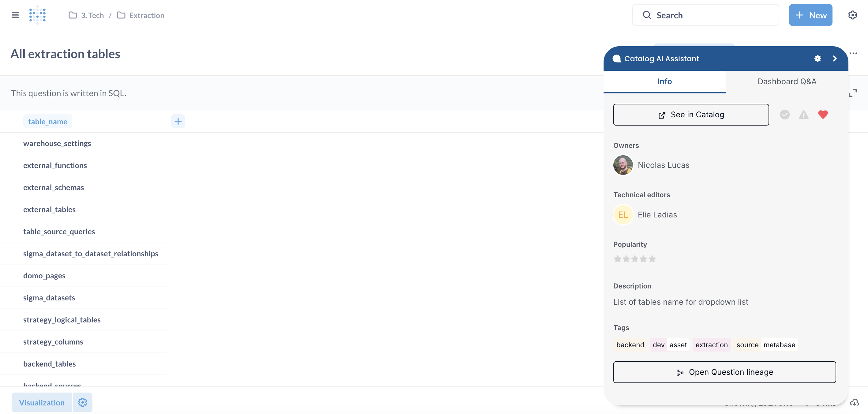The image size is (868, 414).
Task: Collapse the Catalog AI Assistant panel
Action: point(835,58)
